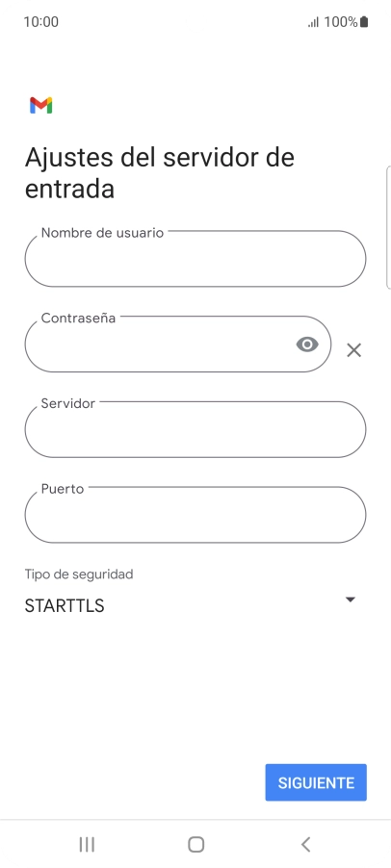Screen dimensions: 391x868
Task: Tap the 100% battery percentage text
Action: (x=341, y=21)
